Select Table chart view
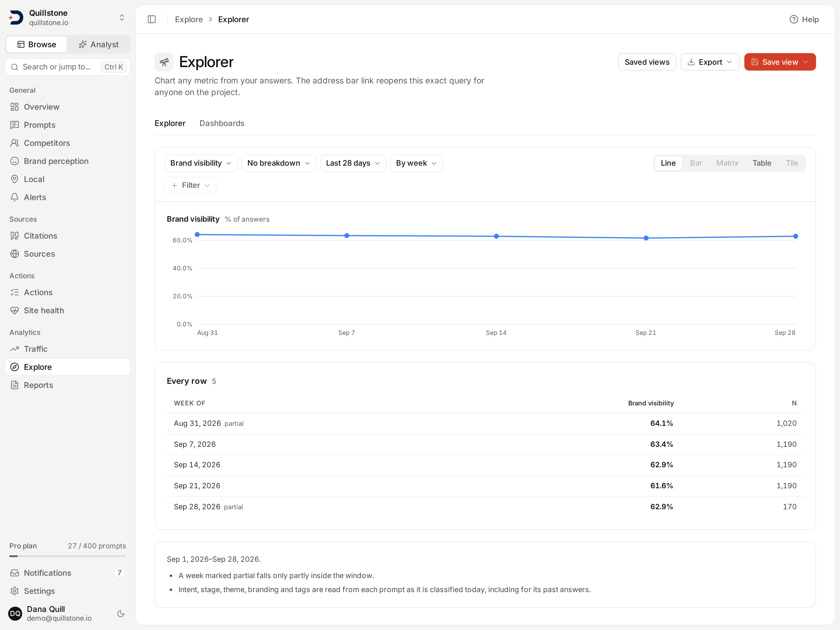This screenshot has height=630, width=840. (762, 163)
